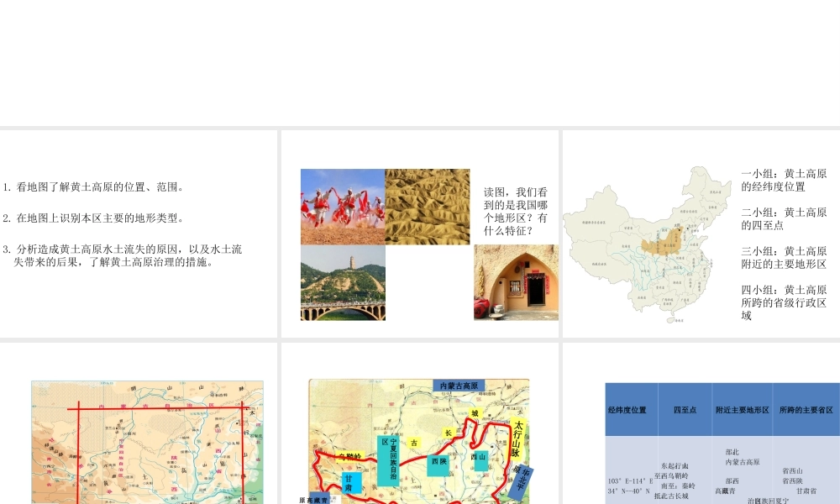Select the objective about 水土流失的原因
Image resolution: width=840 pixels, height=504 pixels.
pos(122,255)
